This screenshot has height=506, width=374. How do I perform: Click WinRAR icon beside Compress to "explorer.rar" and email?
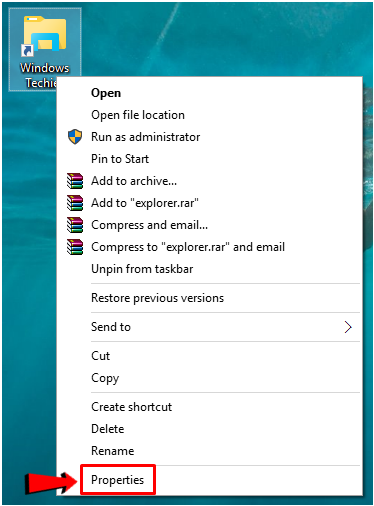tap(75, 247)
